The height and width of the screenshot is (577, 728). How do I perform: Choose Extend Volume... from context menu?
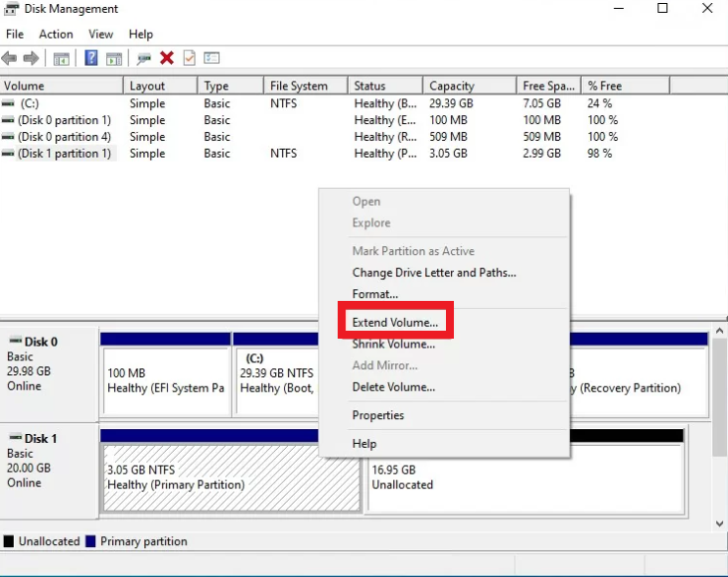(x=394, y=322)
